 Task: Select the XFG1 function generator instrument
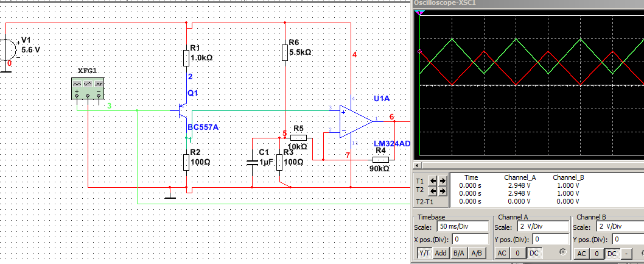(88, 88)
